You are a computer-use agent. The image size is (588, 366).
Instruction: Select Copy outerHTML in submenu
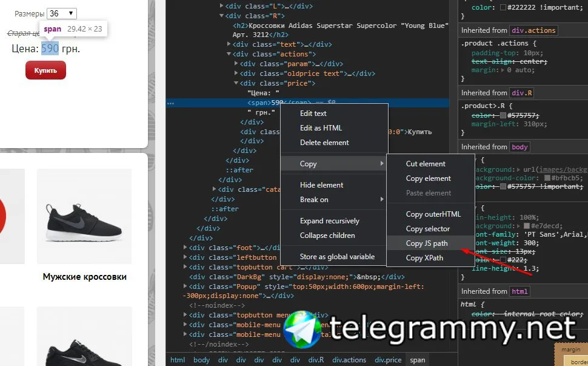click(x=430, y=214)
